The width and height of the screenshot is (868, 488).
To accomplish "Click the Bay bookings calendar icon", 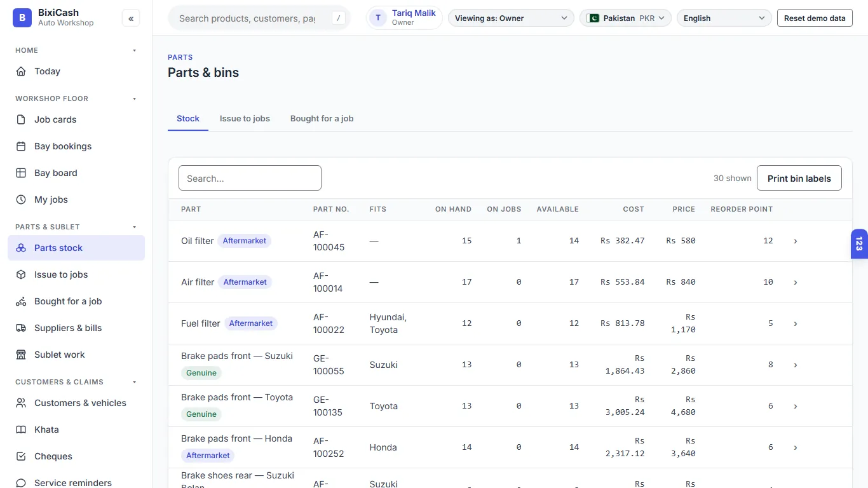I will tap(21, 146).
